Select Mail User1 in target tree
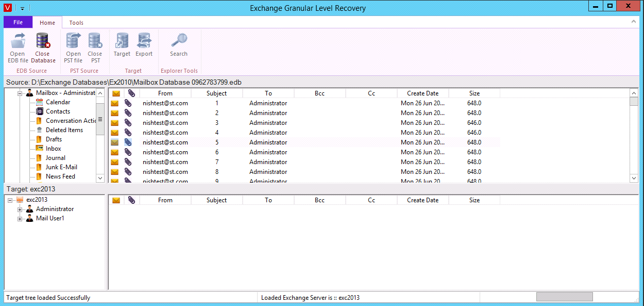The image size is (644, 306). click(50, 218)
